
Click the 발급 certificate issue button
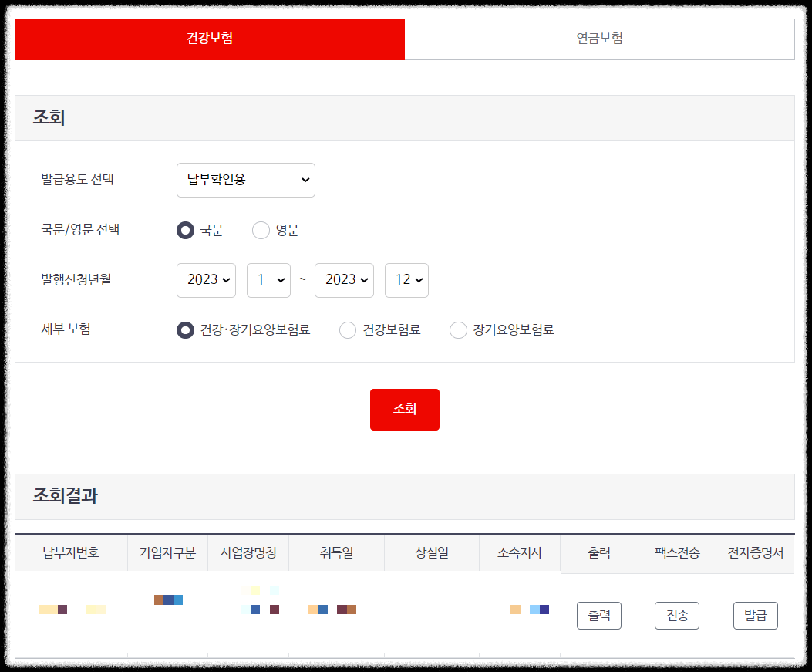pos(755,615)
